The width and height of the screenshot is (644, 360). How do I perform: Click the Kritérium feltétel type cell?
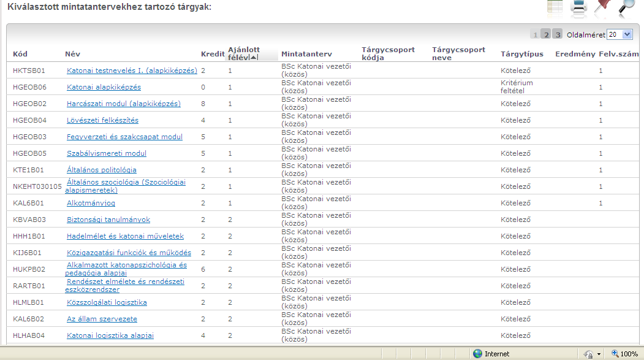(517, 86)
